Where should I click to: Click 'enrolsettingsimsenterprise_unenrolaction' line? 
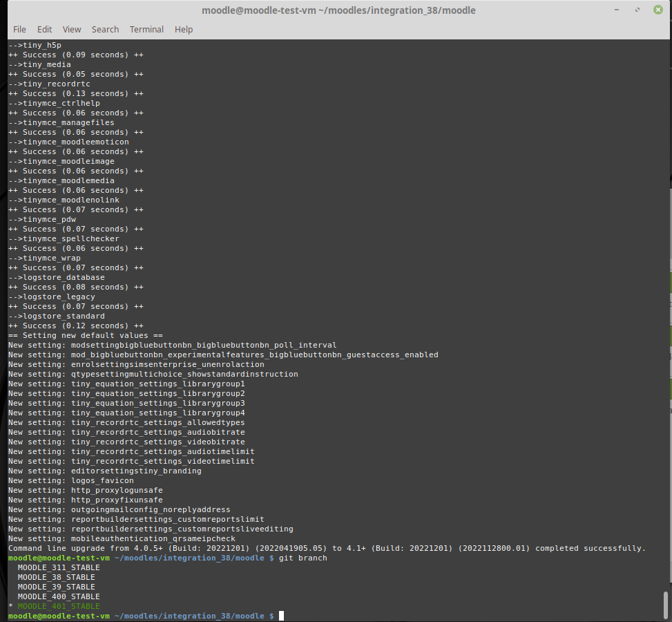point(136,365)
